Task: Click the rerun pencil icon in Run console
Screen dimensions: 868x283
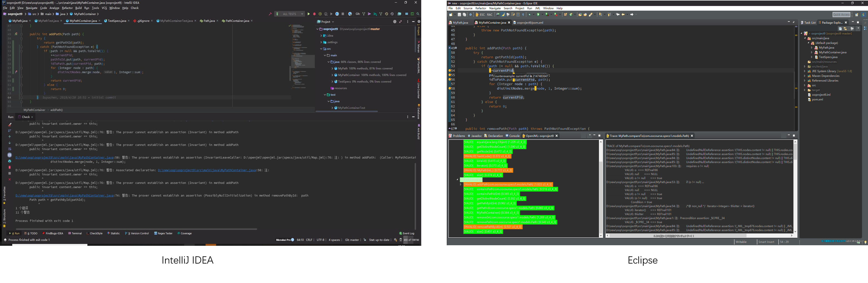Action: 9,124
